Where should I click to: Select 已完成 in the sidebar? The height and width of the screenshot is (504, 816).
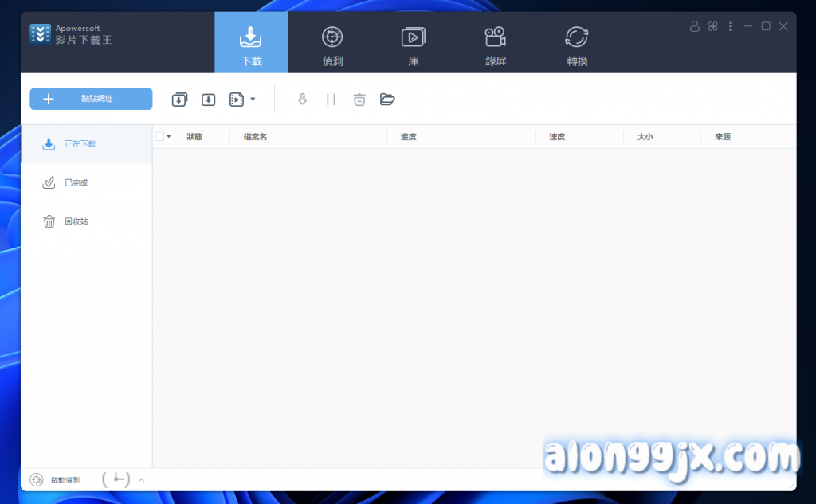76,183
